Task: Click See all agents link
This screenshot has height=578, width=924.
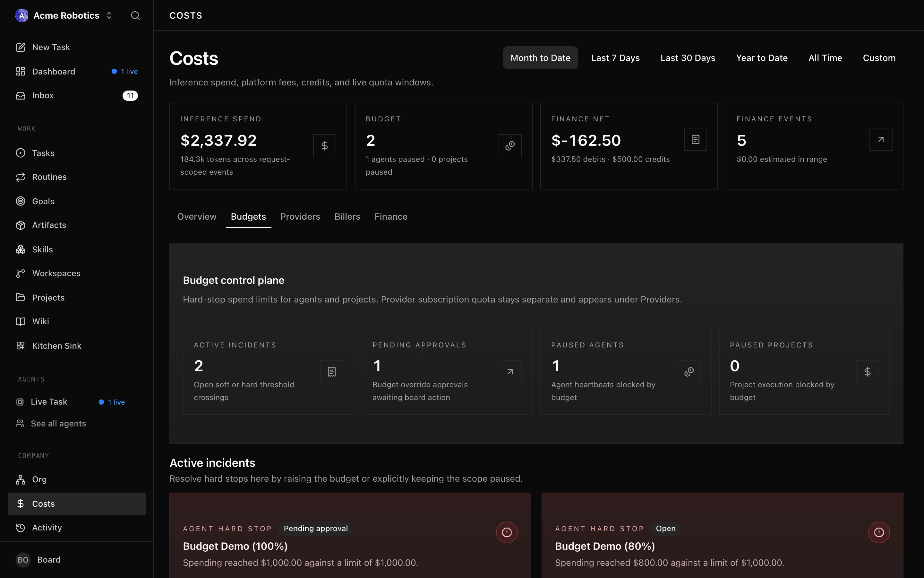Action: [76, 423]
